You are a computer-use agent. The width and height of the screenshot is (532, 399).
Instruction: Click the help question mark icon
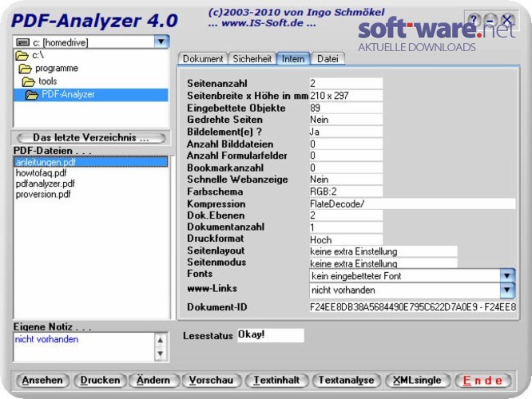pyautogui.click(x=474, y=20)
